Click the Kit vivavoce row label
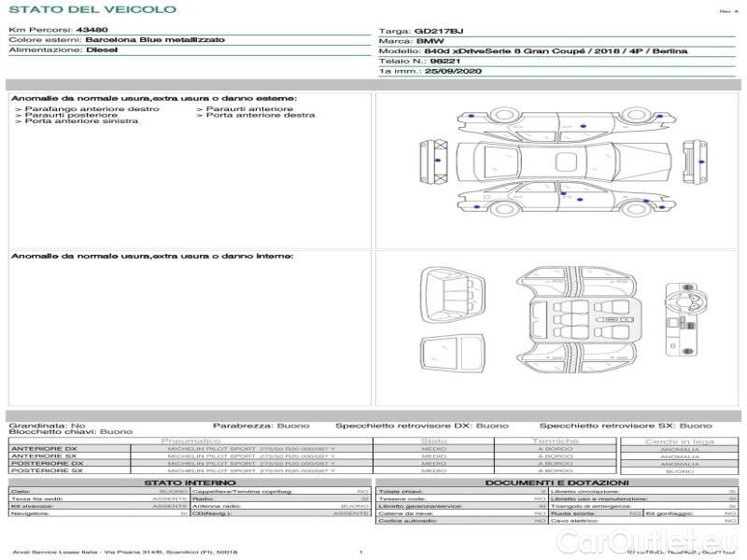 (x=32, y=506)
